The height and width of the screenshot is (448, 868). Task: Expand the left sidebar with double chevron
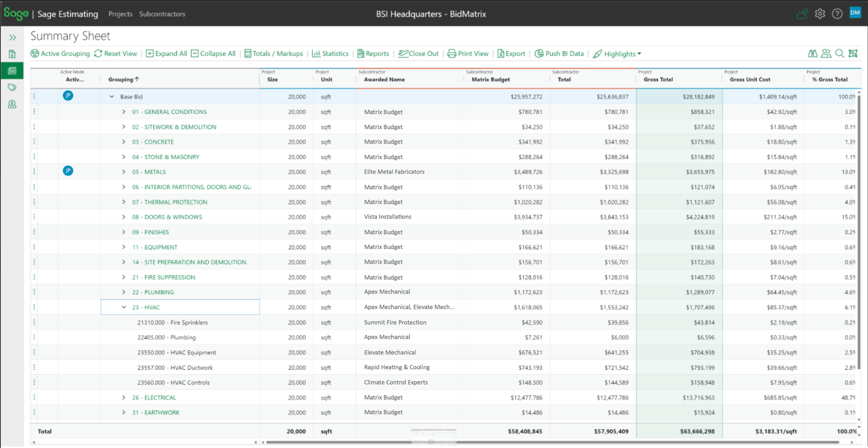point(12,37)
